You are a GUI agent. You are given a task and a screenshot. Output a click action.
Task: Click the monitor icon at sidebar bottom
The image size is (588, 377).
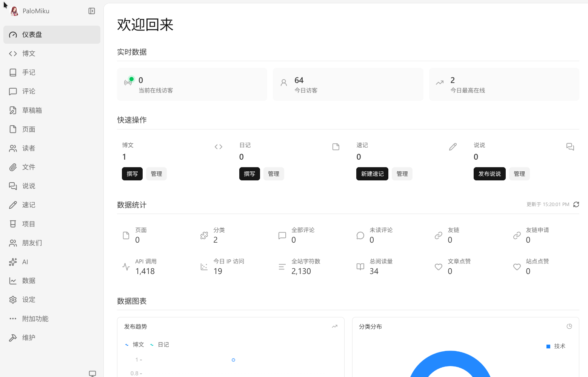click(x=92, y=374)
